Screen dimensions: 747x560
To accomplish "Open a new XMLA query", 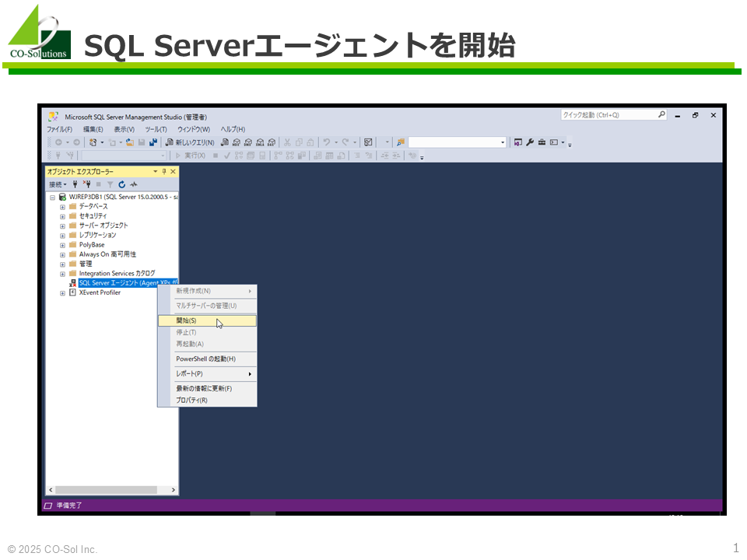I will (260, 142).
